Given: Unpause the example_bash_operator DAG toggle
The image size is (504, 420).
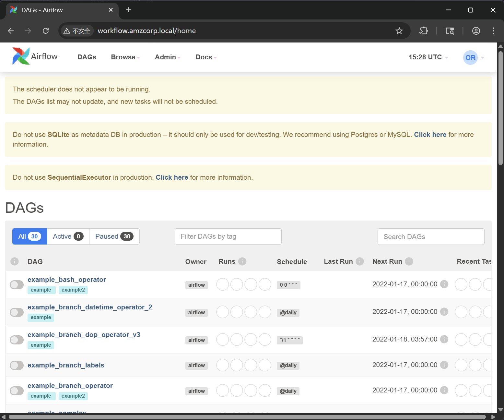Looking at the screenshot, I should click(x=17, y=285).
